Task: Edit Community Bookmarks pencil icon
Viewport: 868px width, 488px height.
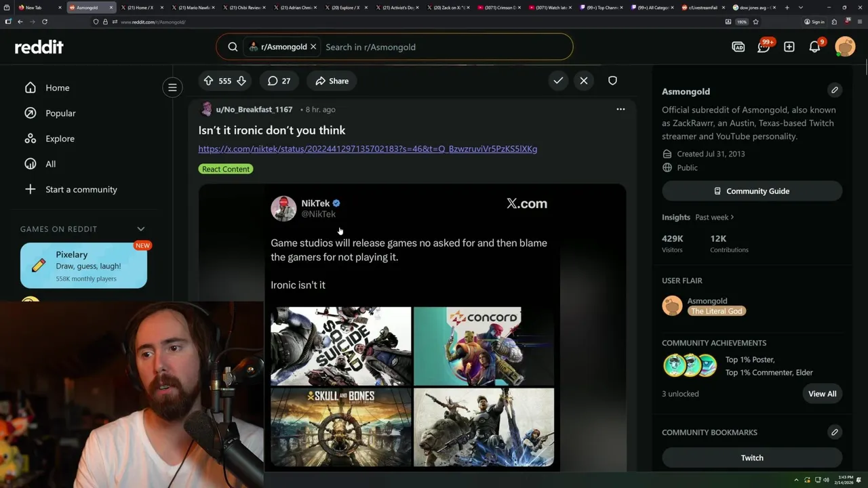Action: 835,432
